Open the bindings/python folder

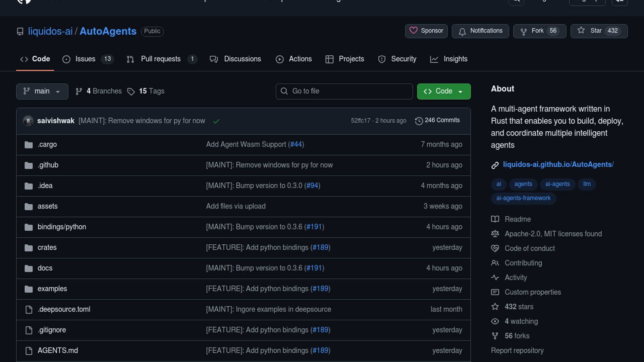click(62, 227)
